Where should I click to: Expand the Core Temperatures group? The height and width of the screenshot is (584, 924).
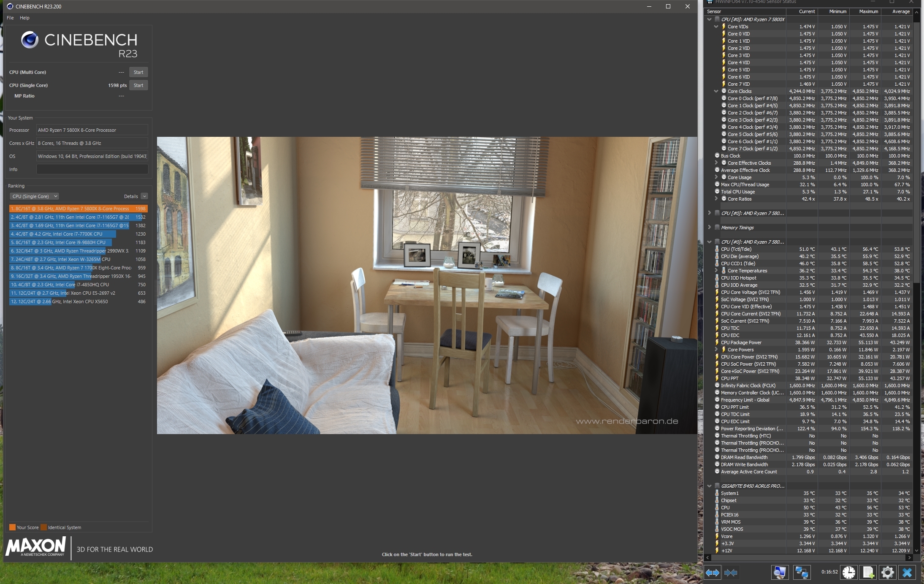716,271
